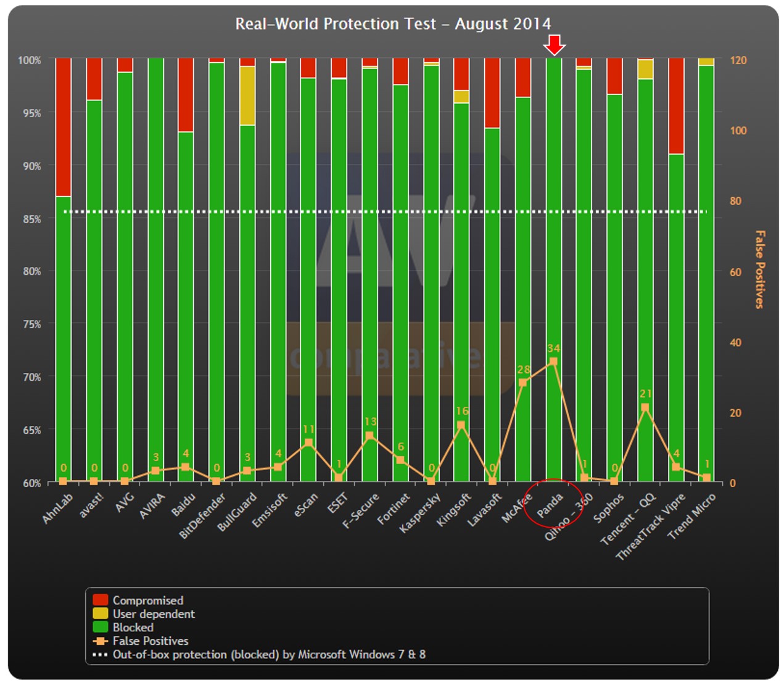Select ThreatTrack Vipre's red bar segment
The image size is (784, 688).
[676, 105]
